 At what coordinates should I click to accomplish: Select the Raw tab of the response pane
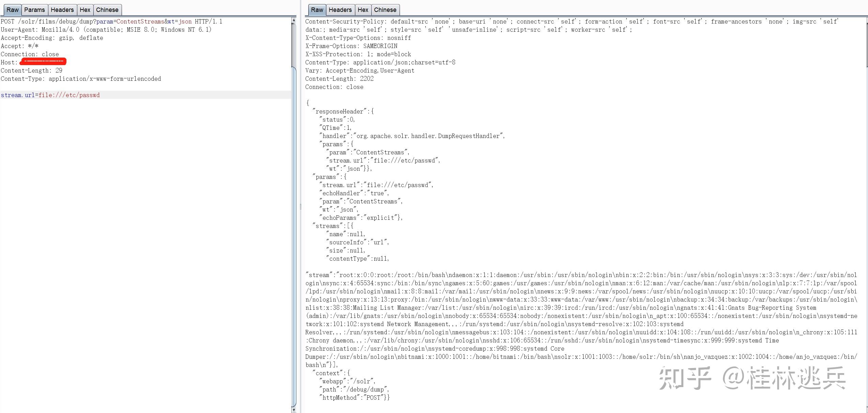(316, 10)
